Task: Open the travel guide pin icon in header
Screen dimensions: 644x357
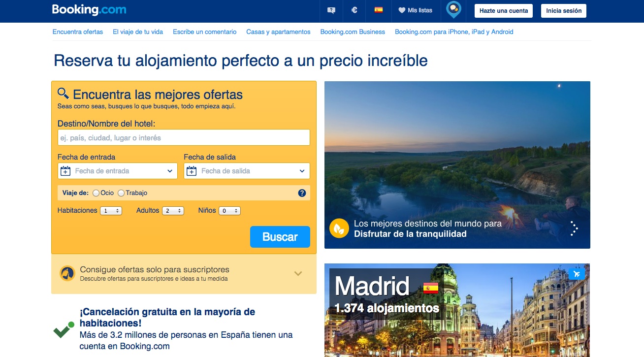Action: [x=453, y=9]
